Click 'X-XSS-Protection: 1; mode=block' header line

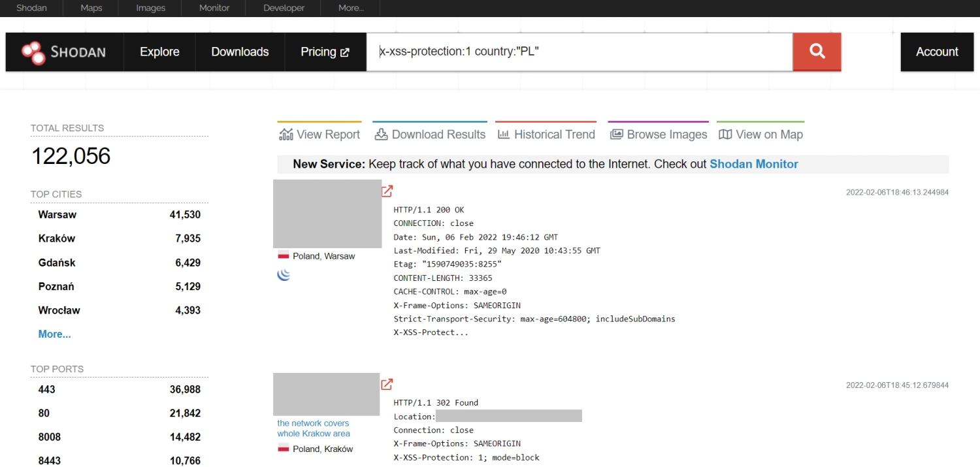pyautogui.click(x=466, y=457)
